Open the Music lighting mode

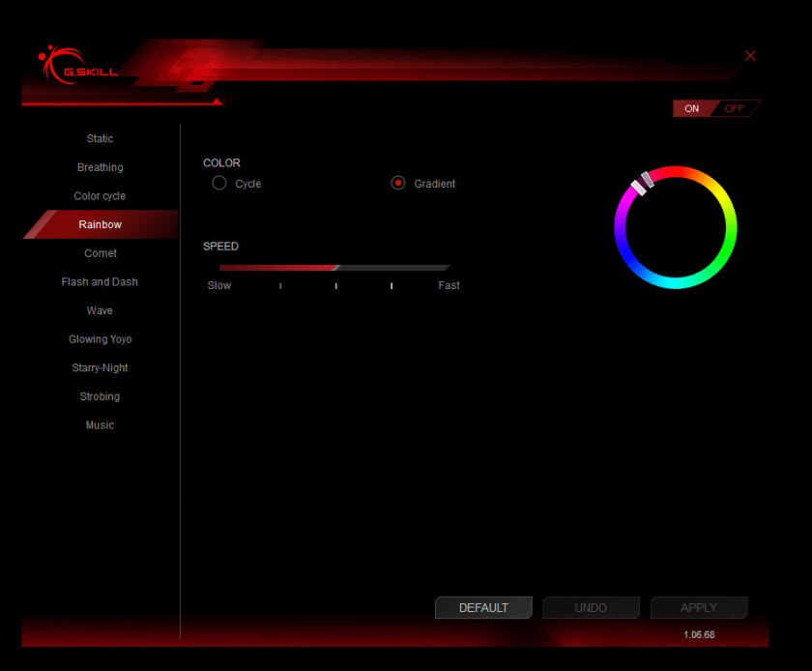point(100,425)
